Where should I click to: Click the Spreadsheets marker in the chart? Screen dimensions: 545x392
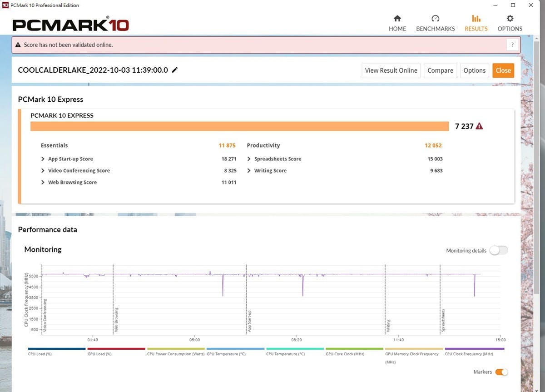[x=443, y=320]
